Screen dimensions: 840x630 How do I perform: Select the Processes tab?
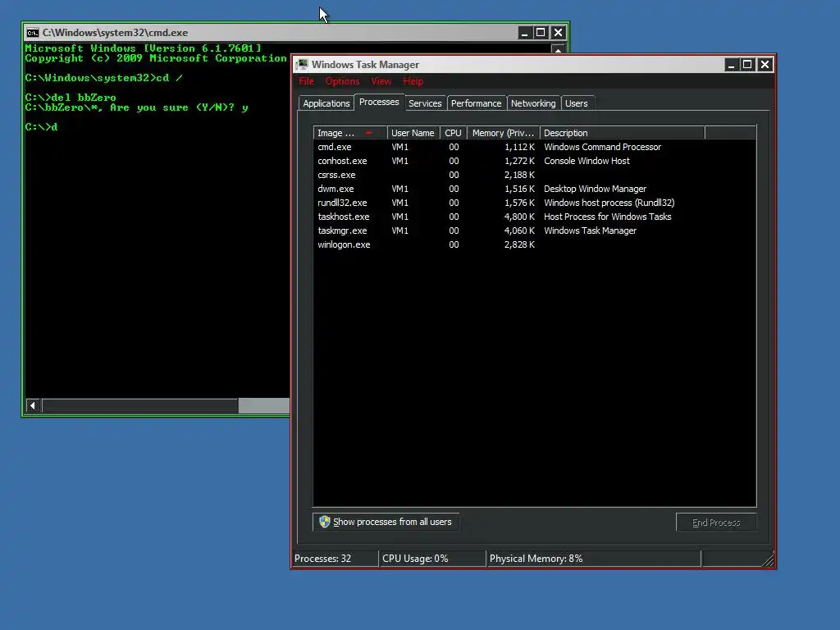(x=379, y=102)
